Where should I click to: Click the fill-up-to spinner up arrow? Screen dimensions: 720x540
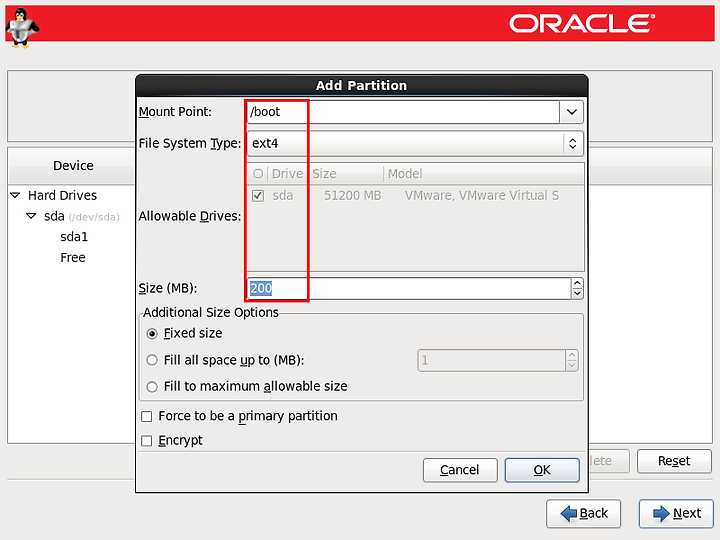[x=572, y=355]
